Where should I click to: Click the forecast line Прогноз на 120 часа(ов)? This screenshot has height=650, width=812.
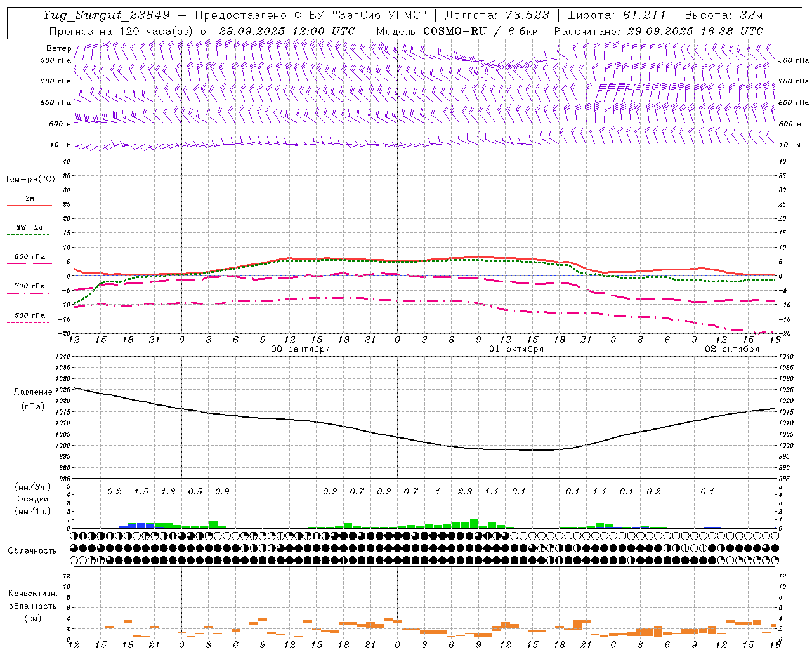pos(122,31)
